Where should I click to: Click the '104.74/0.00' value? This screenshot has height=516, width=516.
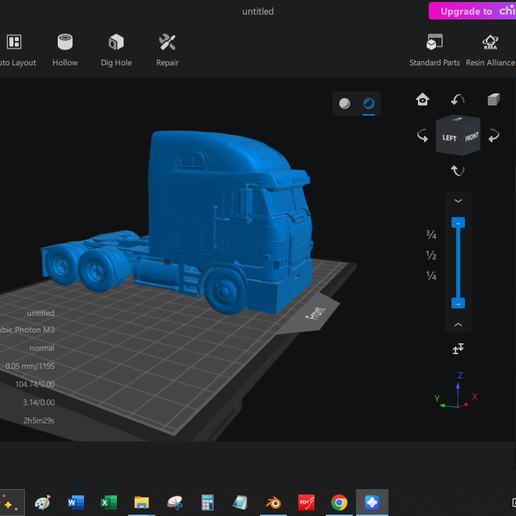coord(35,384)
